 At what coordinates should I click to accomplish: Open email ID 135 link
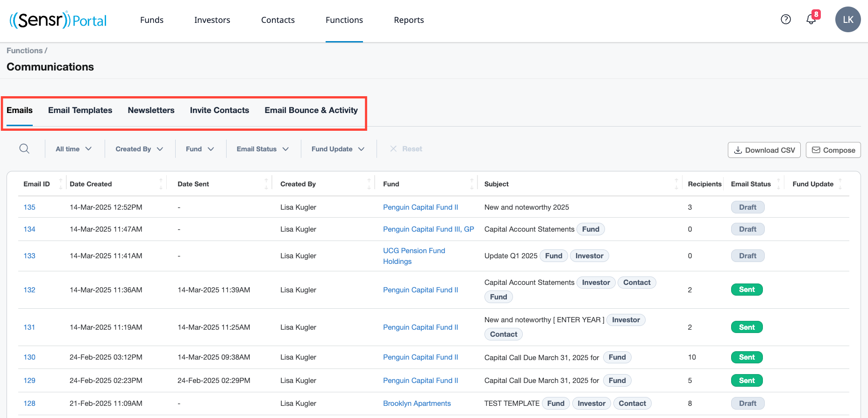[x=29, y=207]
